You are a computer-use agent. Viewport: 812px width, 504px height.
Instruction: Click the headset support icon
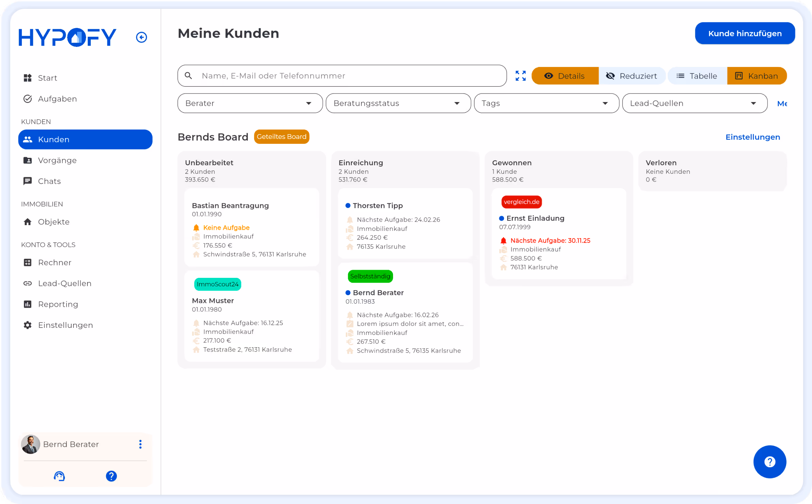point(59,476)
